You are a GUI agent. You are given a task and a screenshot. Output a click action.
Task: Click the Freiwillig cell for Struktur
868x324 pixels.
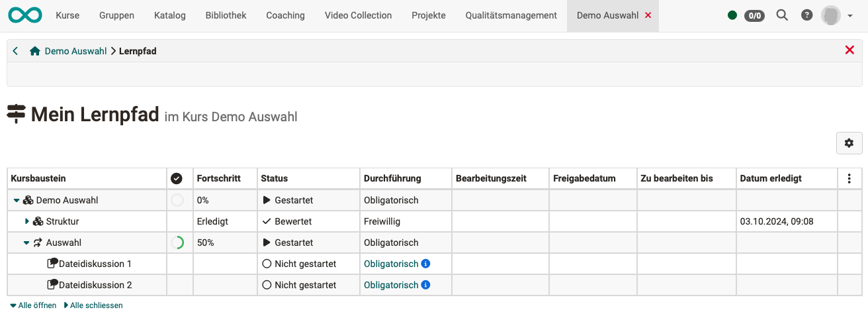coord(382,221)
